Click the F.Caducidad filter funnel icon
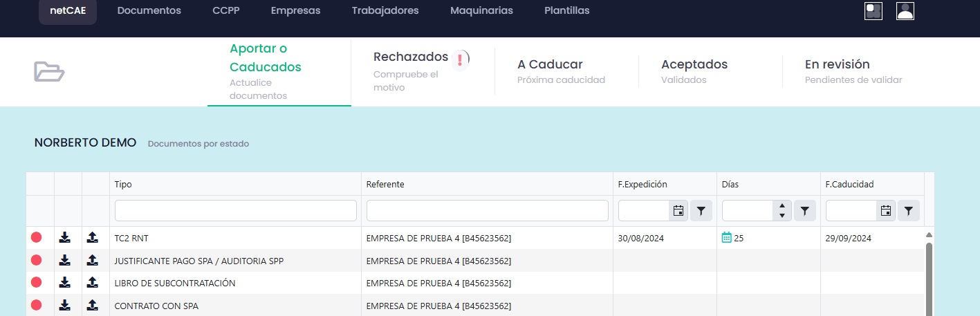 908,211
